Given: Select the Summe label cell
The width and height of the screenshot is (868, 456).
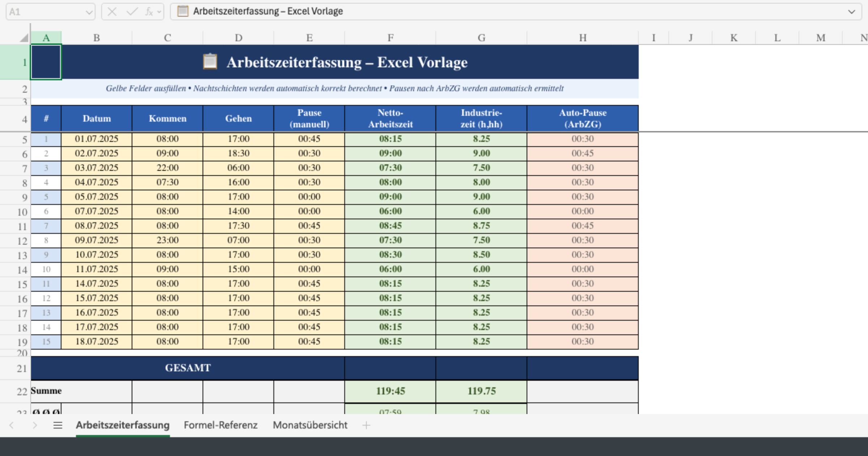Looking at the screenshot, I should click(81, 391).
